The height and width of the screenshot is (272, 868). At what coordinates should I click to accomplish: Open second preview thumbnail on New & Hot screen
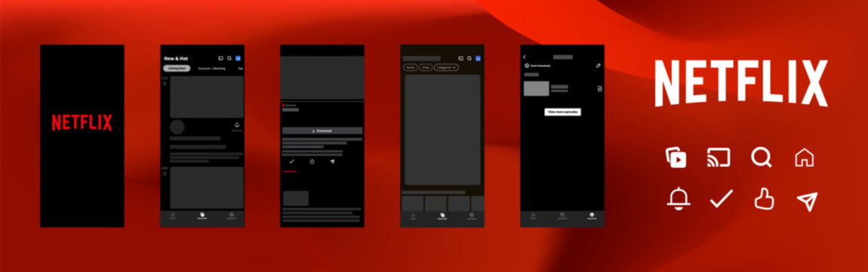tap(207, 187)
